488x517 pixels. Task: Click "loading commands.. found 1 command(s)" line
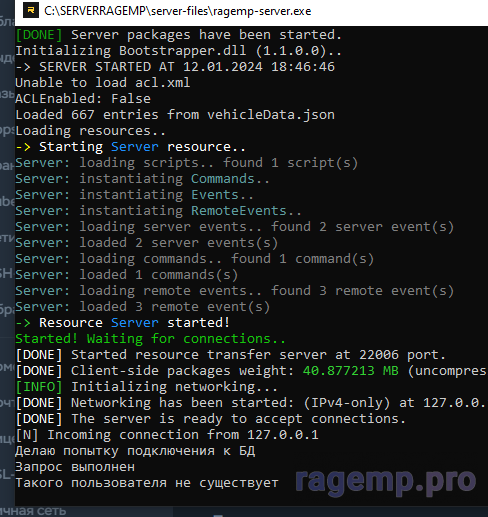click(x=194, y=259)
